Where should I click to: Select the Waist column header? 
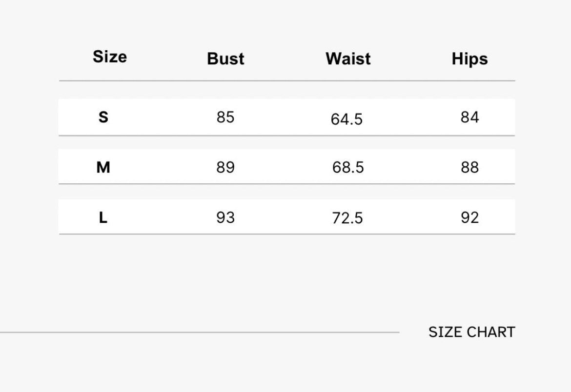coord(348,59)
